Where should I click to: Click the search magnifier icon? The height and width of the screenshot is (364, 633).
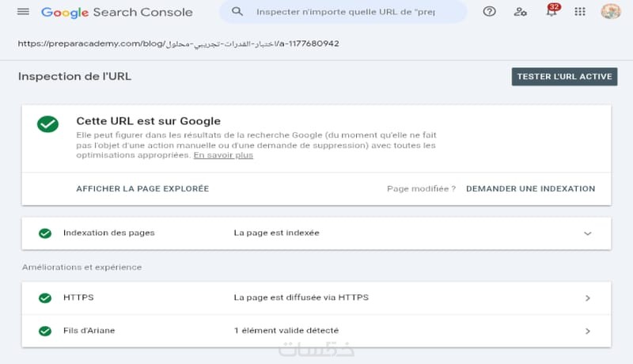(x=236, y=13)
